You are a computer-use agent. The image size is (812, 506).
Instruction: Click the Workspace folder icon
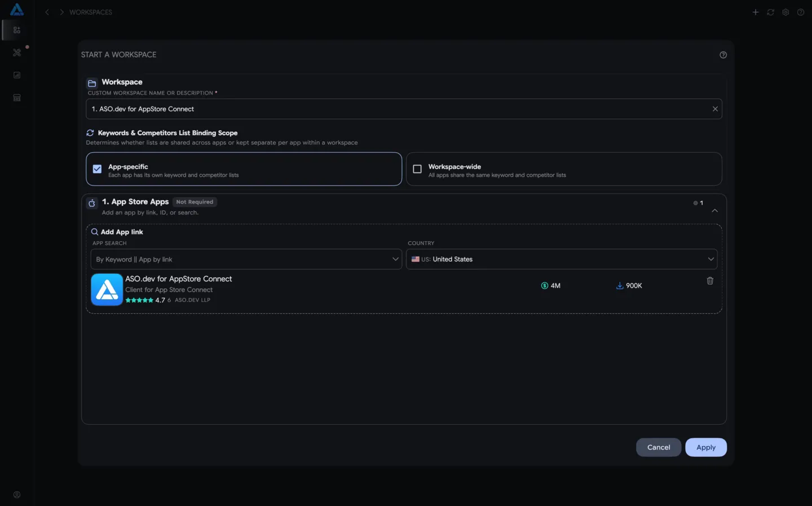click(x=92, y=83)
